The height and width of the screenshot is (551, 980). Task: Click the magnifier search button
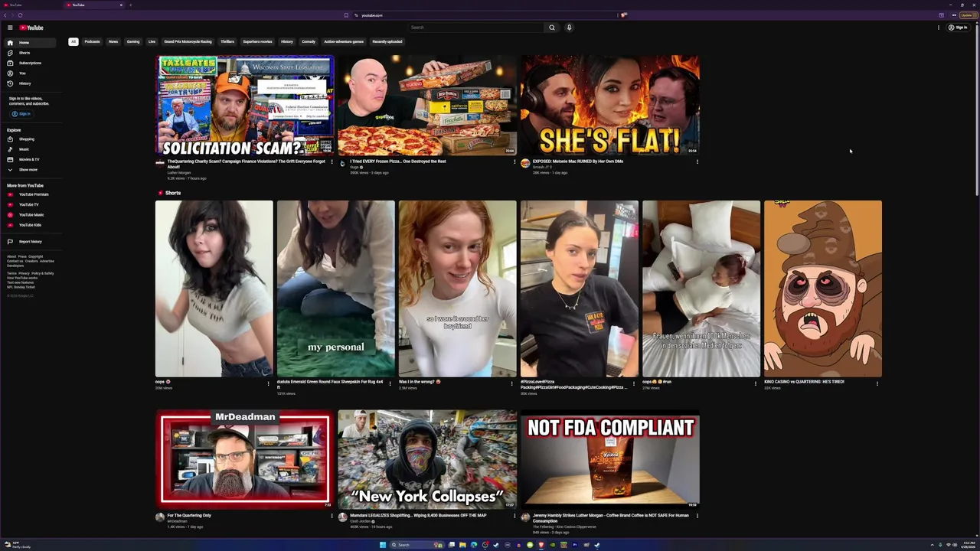[x=551, y=28]
